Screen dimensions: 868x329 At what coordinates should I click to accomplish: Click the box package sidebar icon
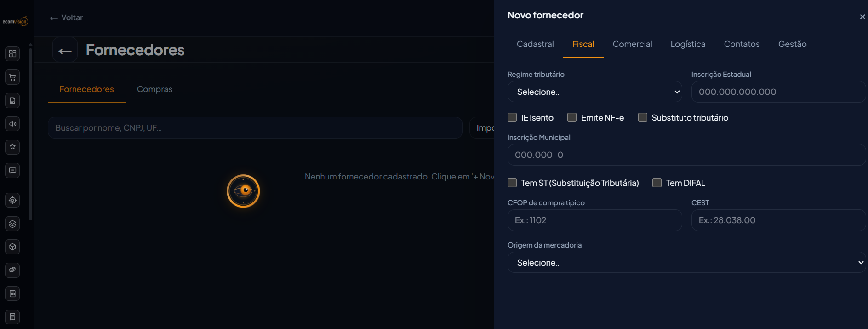click(x=12, y=247)
